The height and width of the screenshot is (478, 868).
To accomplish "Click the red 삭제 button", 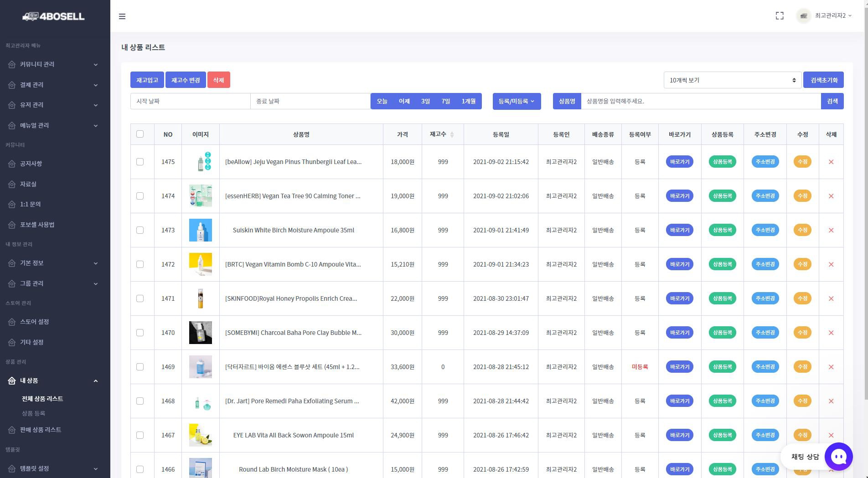I will pos(218,80).
